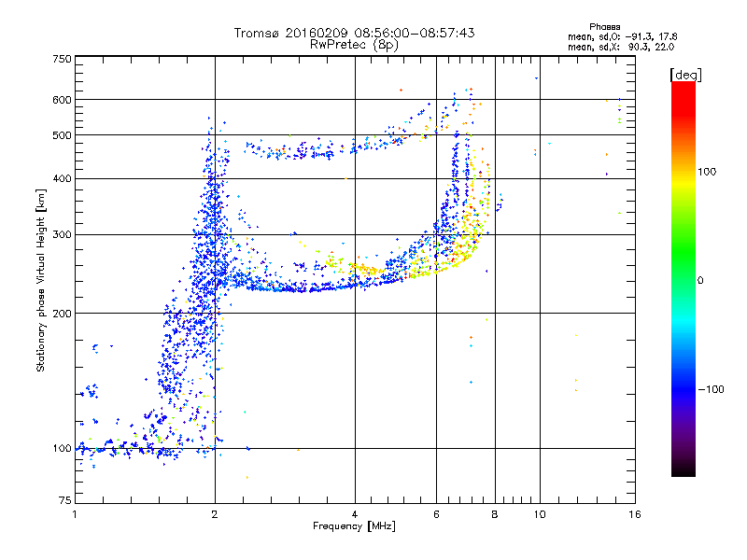Click the 'Frequency [MHz]' x-axis label
The width and height of the screenshot is (747, 560).
(354, 526)
